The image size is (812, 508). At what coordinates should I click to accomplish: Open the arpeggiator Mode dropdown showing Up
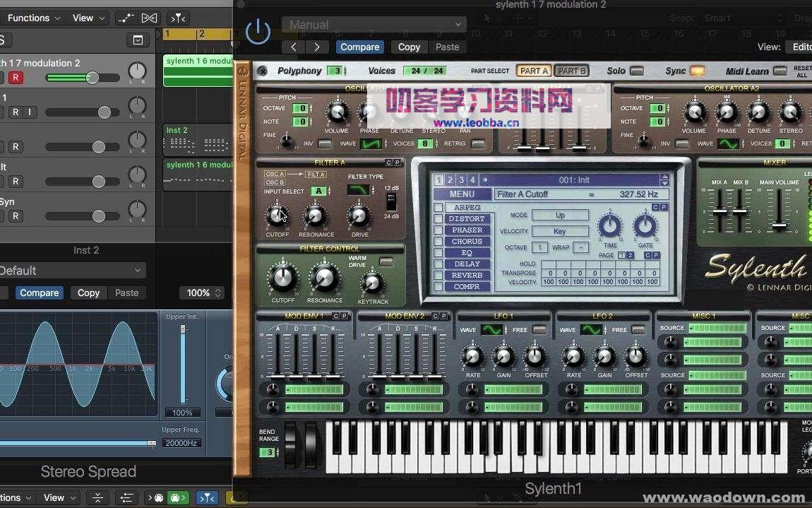click(560, 215)
